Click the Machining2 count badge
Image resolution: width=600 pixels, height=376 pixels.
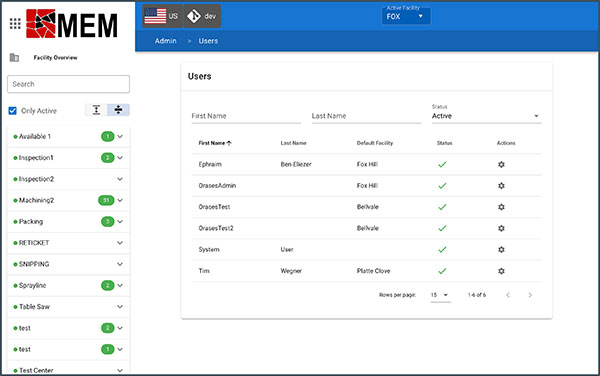pos(106,200)
